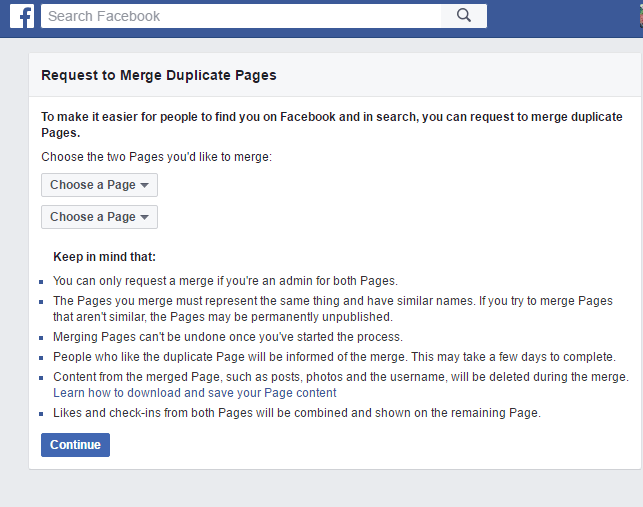The width and height of the screenshot is (643, 507).
Task: Click 'Choose the two Pages you'd like to merge' text
Action: pyautogui.click(x=157, y=157)
